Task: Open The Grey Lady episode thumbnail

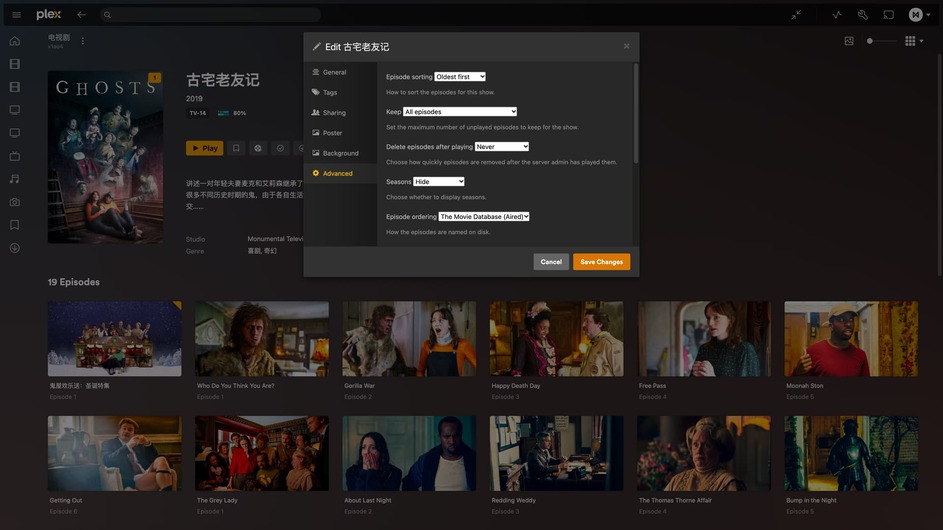Action: (262, 453)
